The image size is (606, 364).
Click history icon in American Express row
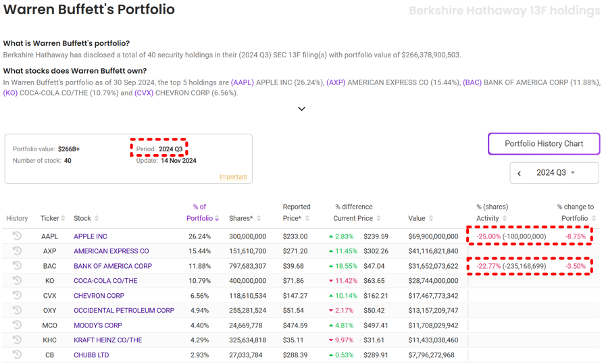pos(17,251)
